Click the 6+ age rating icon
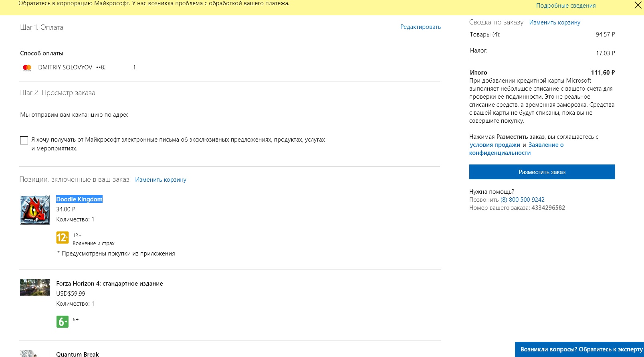 pyautogui.click(x=62, y=322)
